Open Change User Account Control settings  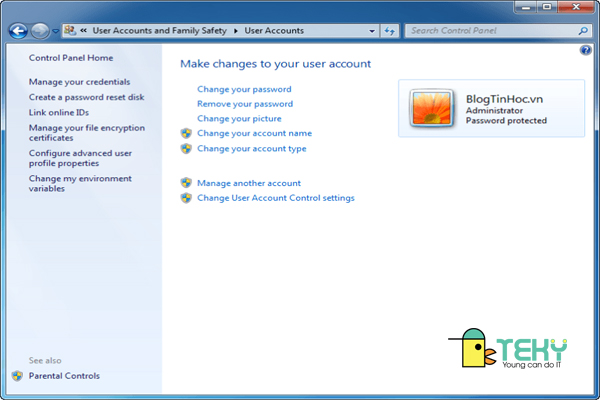pyautogui.click(x=276, y=198)
